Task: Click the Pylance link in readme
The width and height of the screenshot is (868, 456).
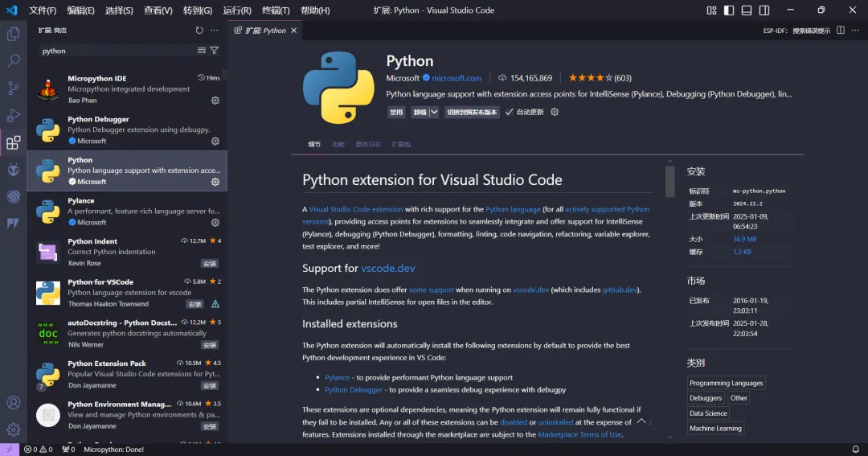Action: [337, 377]
